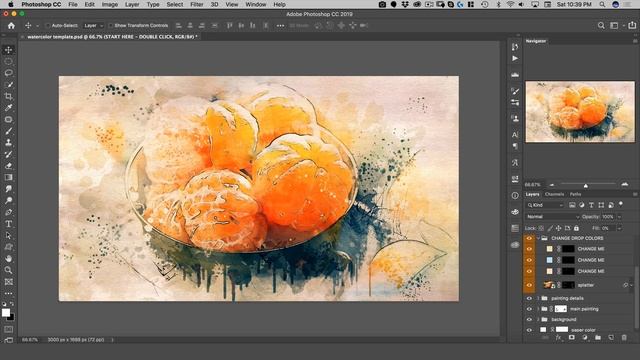Screen dimensions: 640x360
Task: Select the Quick Selection tool
Action: pyautogui.click(x=8, y=85)
